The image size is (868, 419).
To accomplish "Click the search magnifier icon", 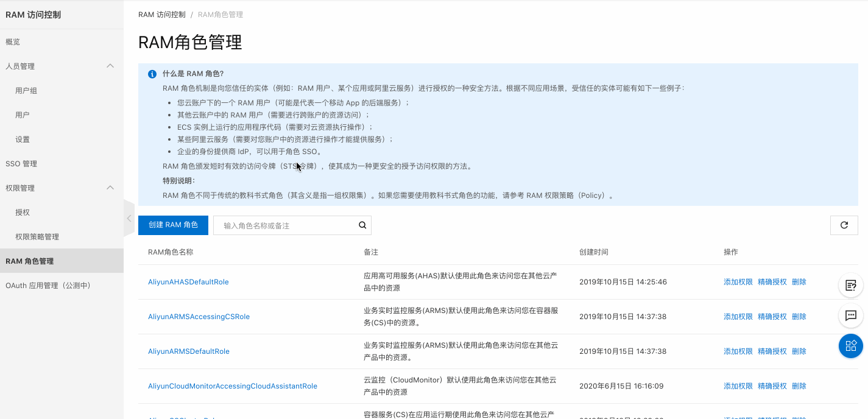I will 362,225.
